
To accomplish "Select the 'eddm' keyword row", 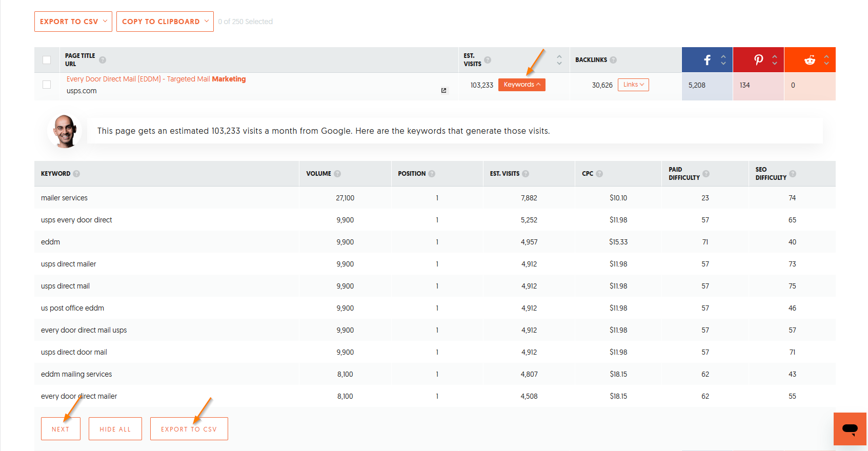I will tap(435, 242).
